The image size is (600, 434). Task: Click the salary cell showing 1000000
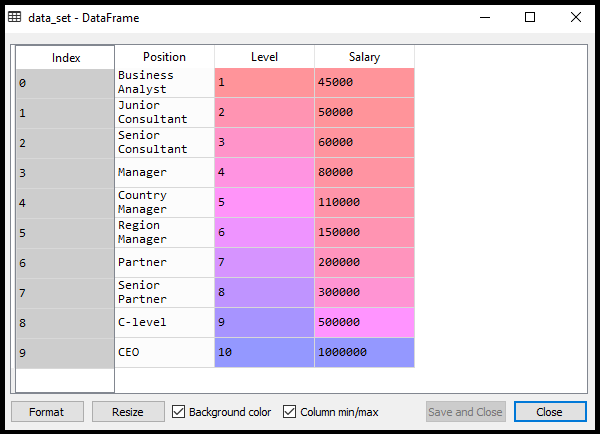pyautogui.click(x=364, y=352)
